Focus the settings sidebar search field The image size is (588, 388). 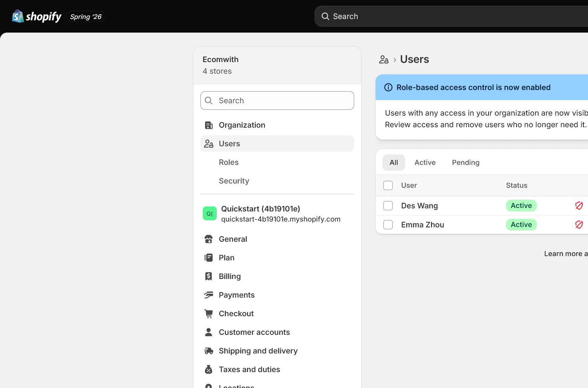(277, 100)
